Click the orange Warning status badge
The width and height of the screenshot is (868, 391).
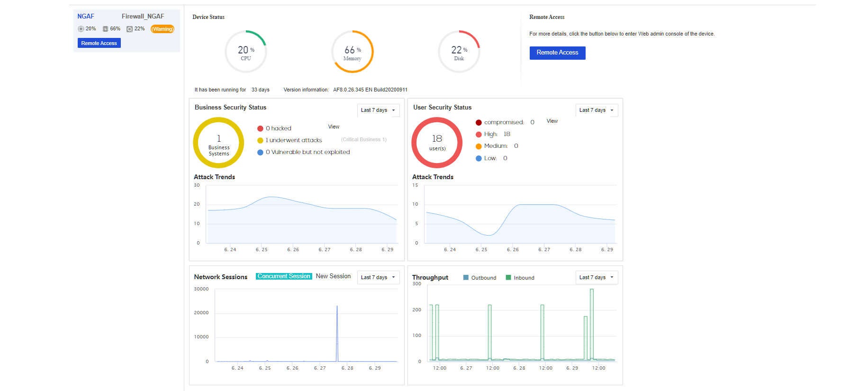pos(163,29)
